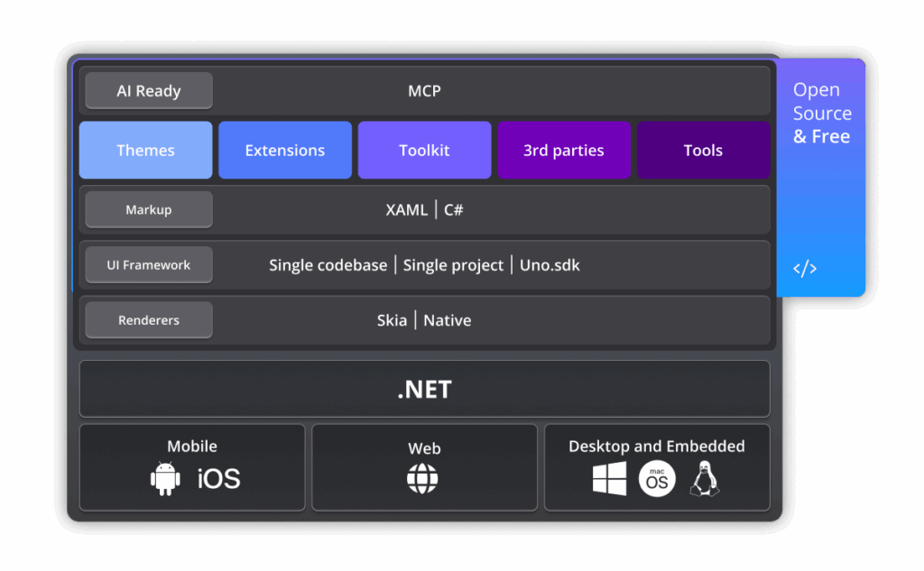Click the macOS circle icon
Viewport: 924px width, 571px height.
657,479
